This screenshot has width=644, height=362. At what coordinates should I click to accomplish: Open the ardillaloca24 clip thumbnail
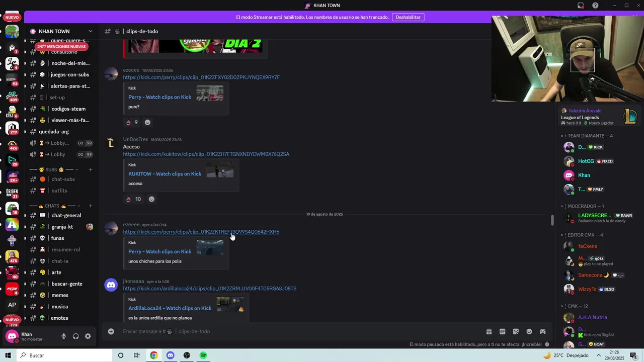[230, 305]
